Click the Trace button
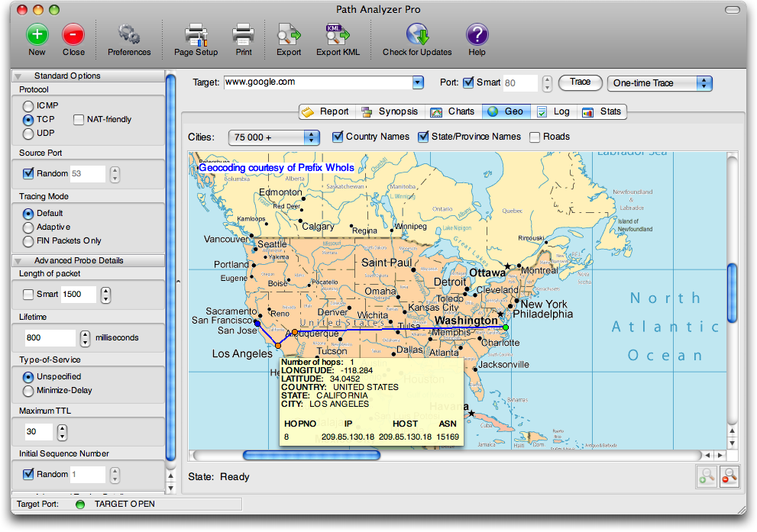 point(581,82)
